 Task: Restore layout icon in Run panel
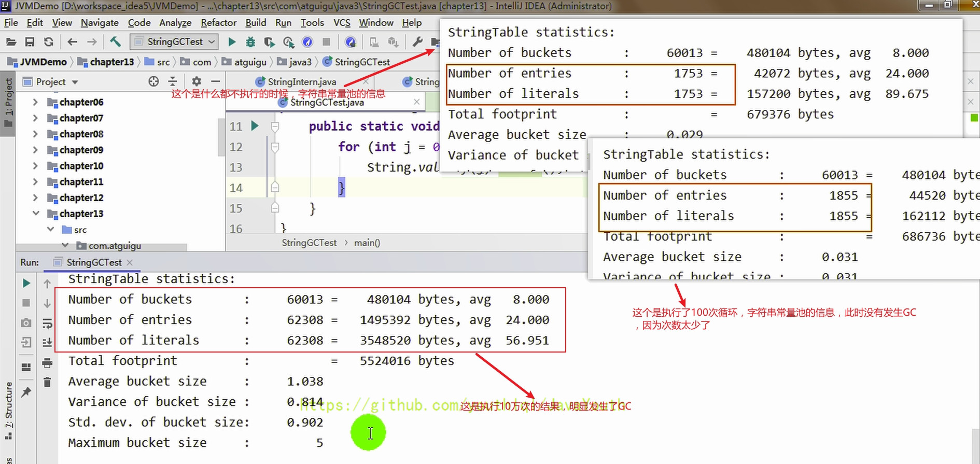pyautogui.click(x=26, y=367)
